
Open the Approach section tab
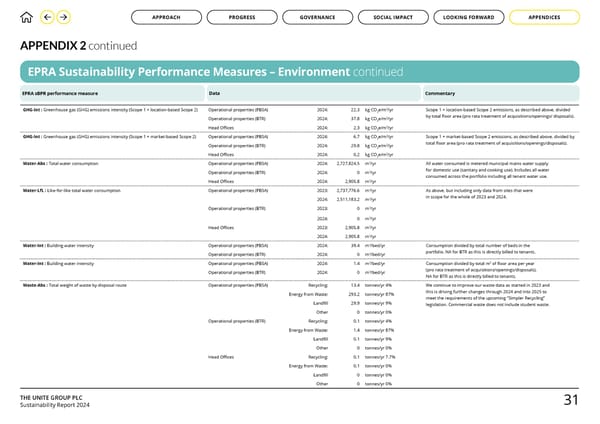[x=168, y=17]
